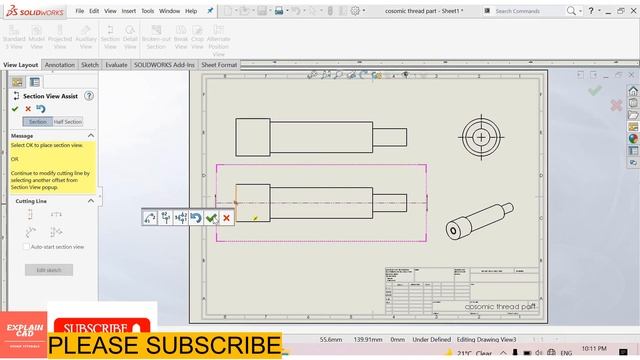Viewport: 640px width, 360px height.
Task: Open Custom Properties icon in task pane
Action: tap(633, 151)
